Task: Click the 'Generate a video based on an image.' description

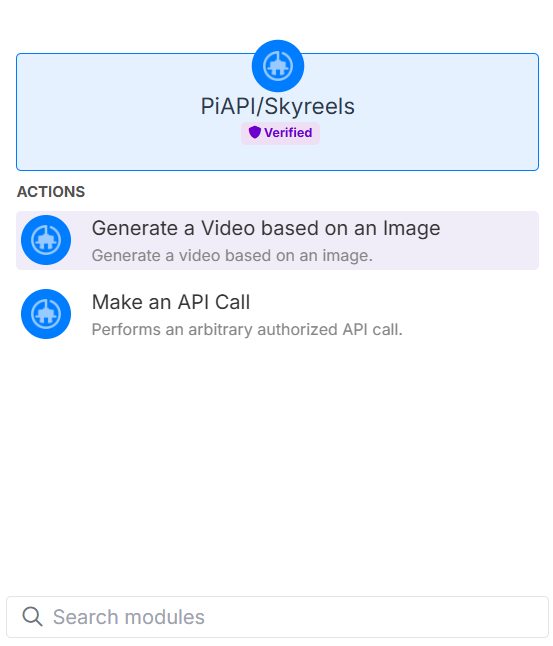Action: click(232, 256)
